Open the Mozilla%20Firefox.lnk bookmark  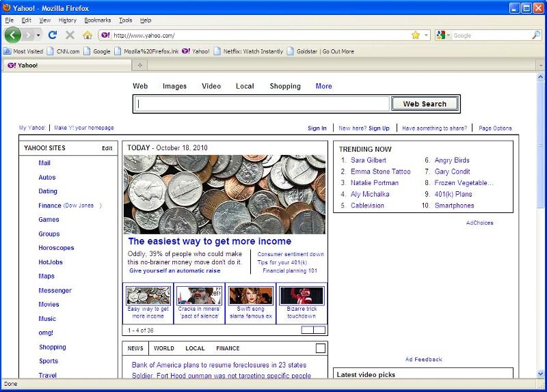tap(146, 52)
